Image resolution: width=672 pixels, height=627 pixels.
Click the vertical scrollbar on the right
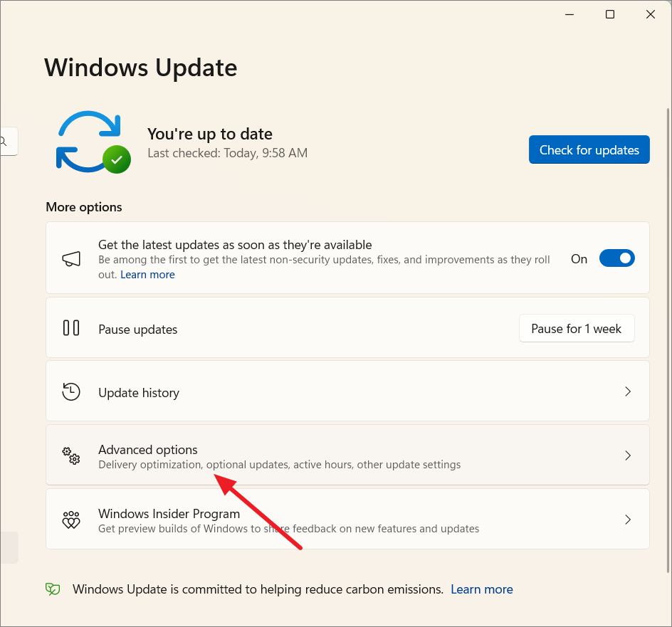click(668, 340)
